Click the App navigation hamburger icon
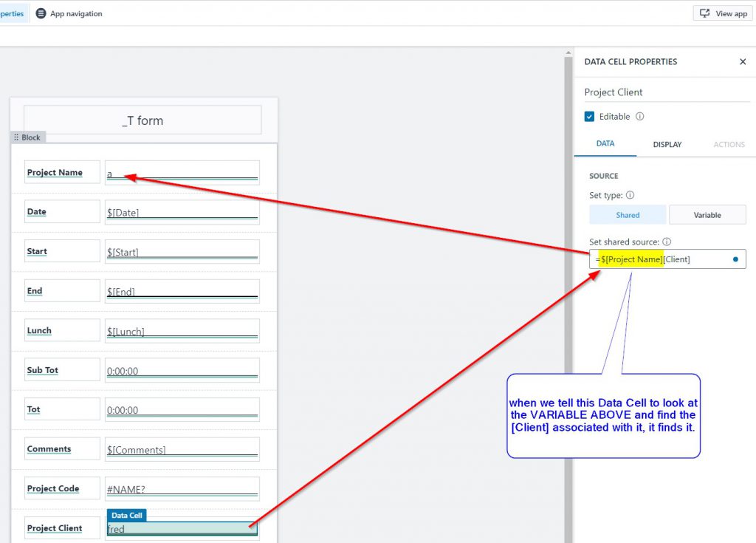 pos(41,13)
